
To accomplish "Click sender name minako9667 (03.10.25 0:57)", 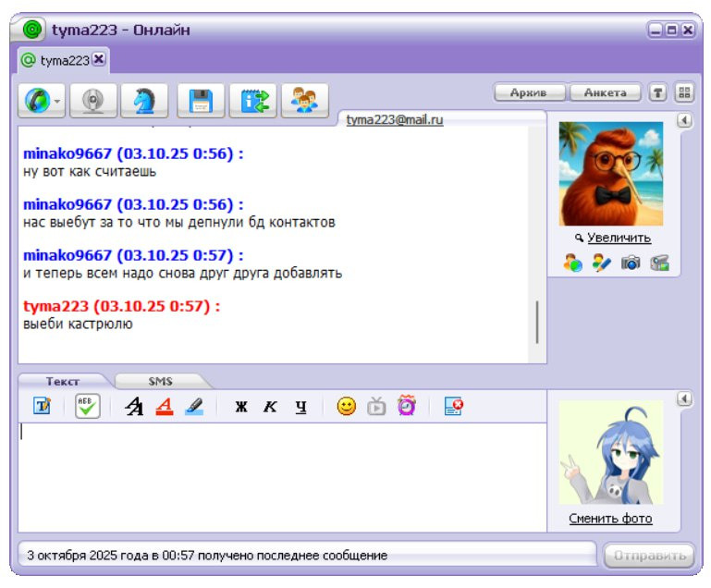I will click(x=133, y=255).
